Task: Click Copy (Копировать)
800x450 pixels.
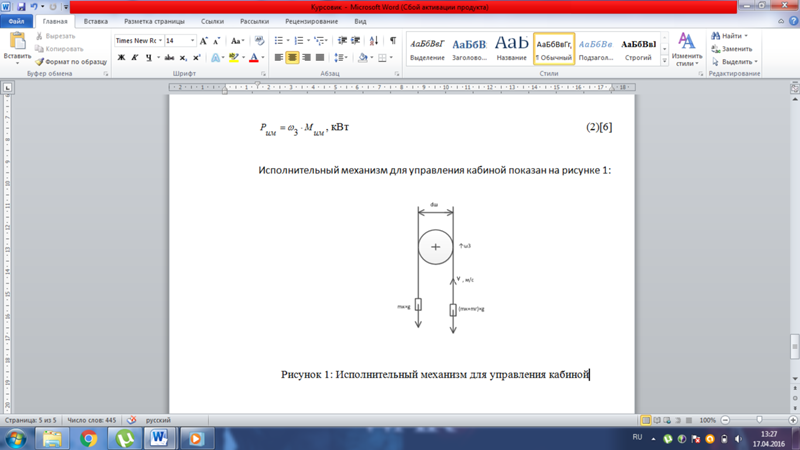Action: pos(59,49)
